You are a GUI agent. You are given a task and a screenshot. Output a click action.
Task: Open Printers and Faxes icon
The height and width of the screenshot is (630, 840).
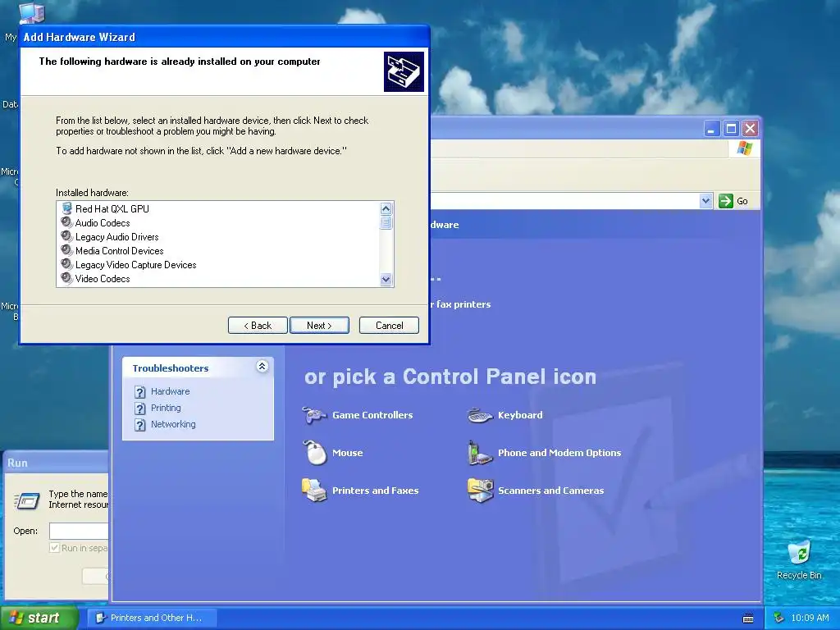pyautogui.click(x=314, y=491)
